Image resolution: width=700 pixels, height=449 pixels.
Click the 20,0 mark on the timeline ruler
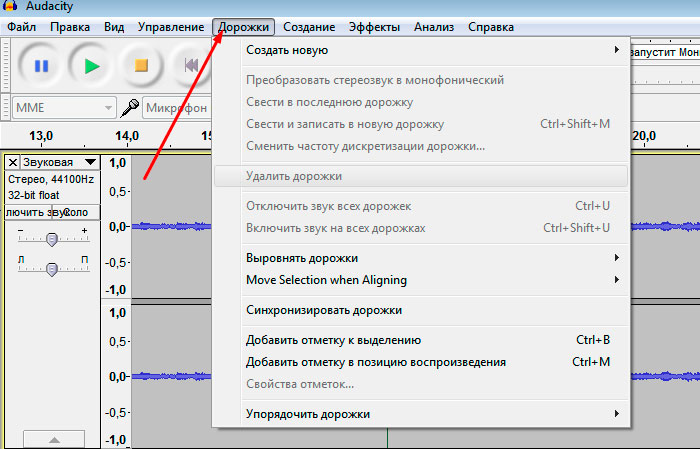644,136
